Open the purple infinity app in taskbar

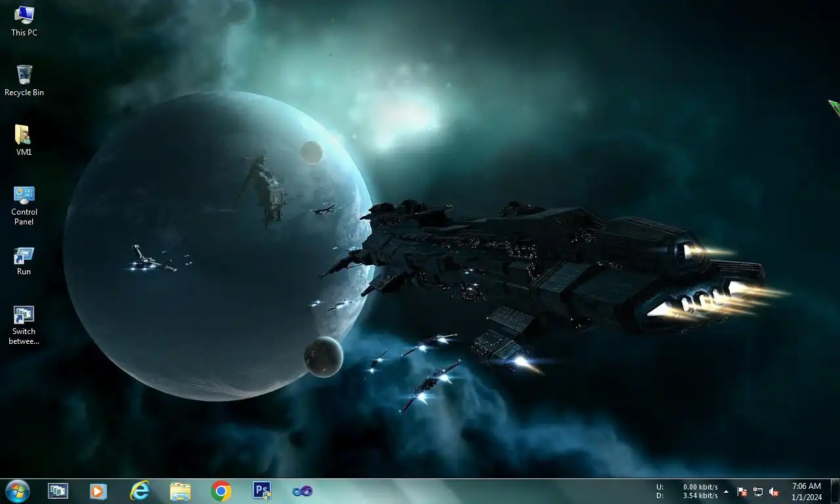[x=303, y=491]
